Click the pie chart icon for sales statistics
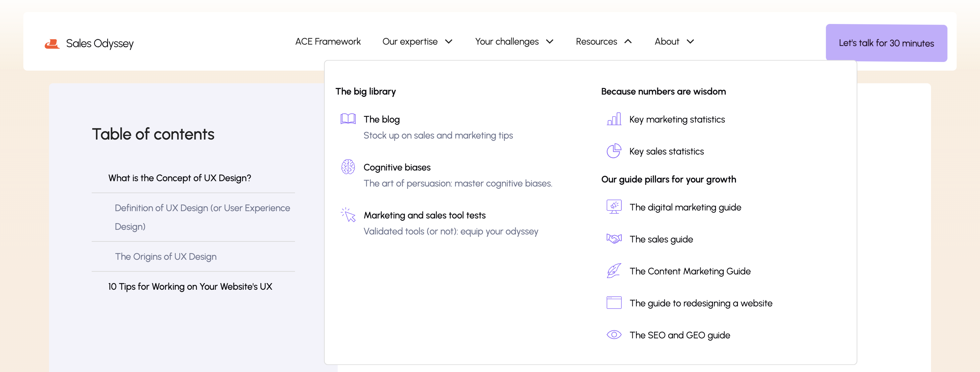980x372 pixels. click(x=614, y=151)
